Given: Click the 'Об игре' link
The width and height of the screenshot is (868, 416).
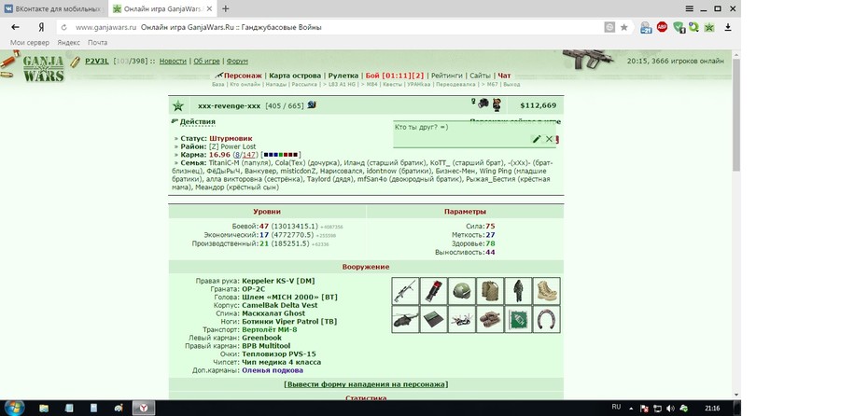Looking at the screenshot, I should coord(206,61).
